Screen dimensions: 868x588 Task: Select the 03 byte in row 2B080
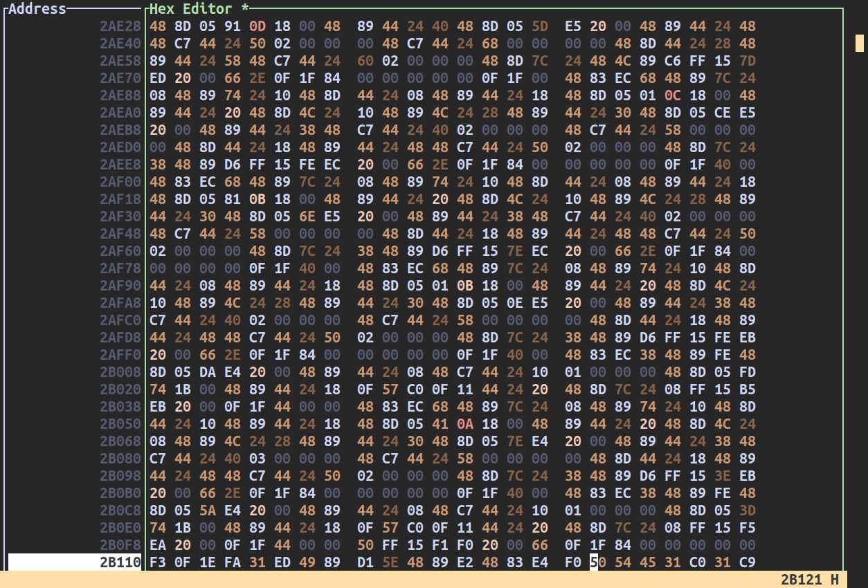click(x=257, y=459)
